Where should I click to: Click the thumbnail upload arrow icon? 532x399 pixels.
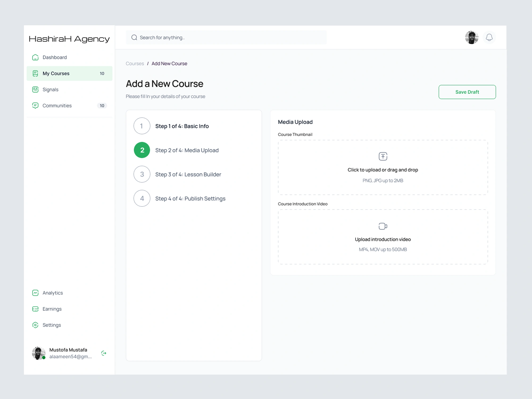(383, 156)
